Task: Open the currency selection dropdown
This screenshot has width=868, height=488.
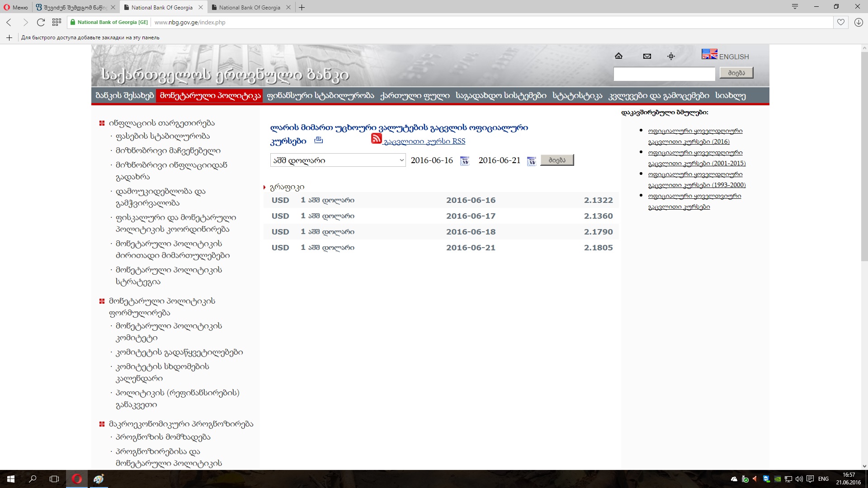Action: tap(338, 160)
